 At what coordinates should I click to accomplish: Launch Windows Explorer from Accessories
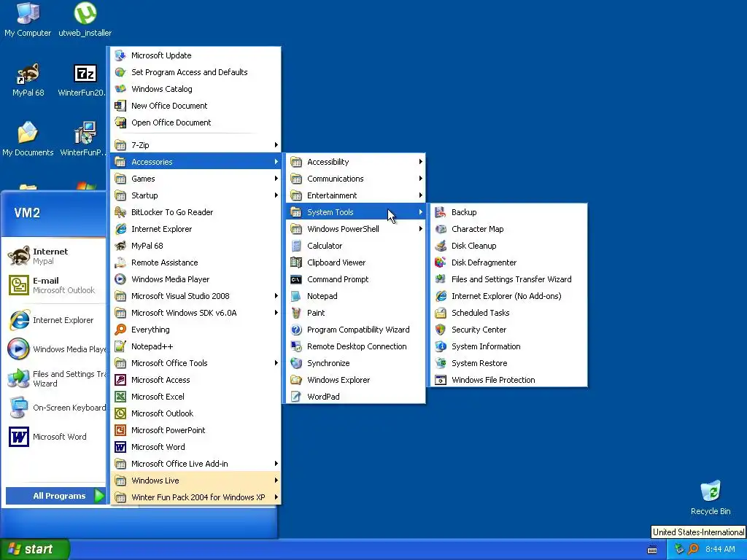pos(355,379)
